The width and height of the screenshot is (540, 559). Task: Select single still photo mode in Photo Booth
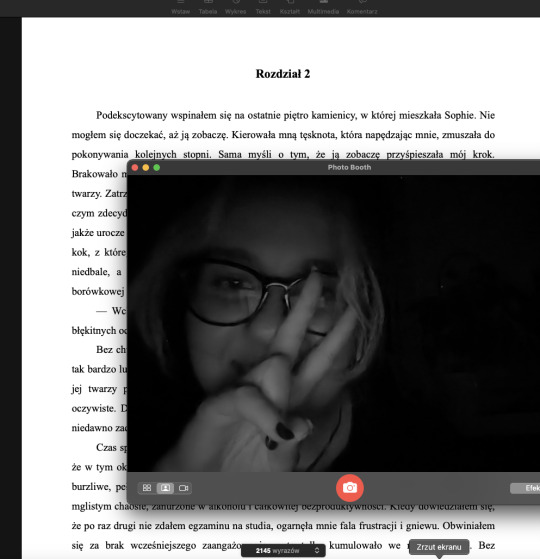pyautogui.click(x=165, y=488)
